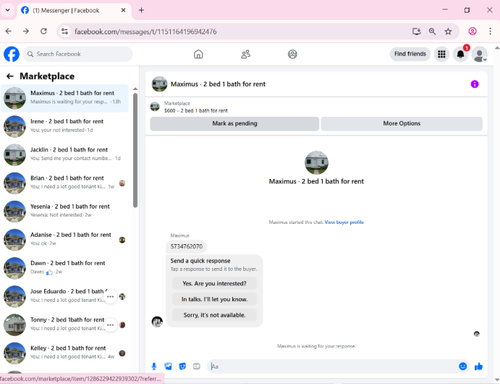The width and height of the screenshot is (500, 384).
Task: Open the Facebook menu grid icon
Action: click(x=442, y=54)
